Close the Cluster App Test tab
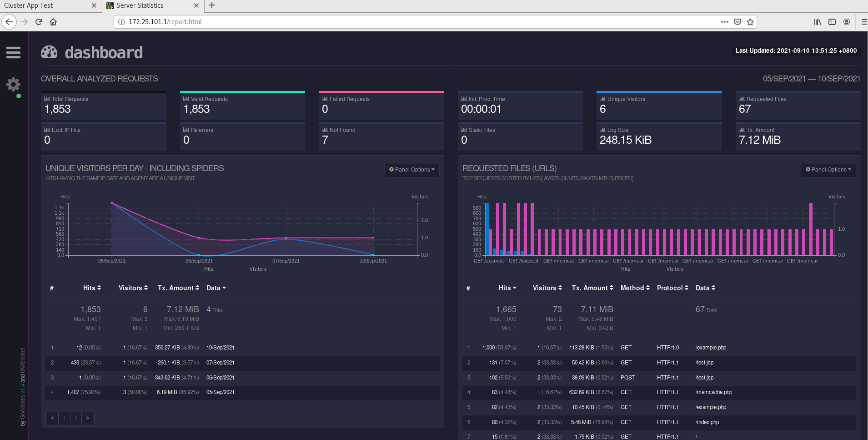The width and height of the screenshot is (868, 440). pyautogui.click(x=94, y=5)
